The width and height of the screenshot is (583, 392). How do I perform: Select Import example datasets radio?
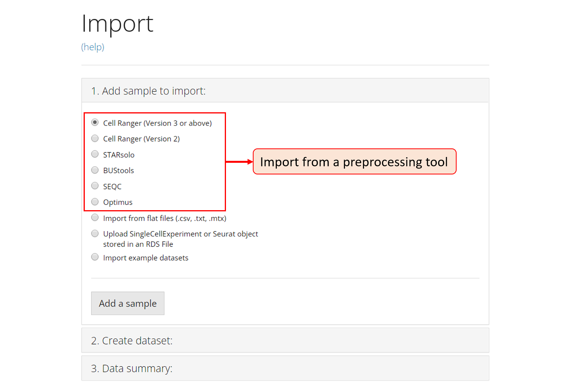coord(95,257)
